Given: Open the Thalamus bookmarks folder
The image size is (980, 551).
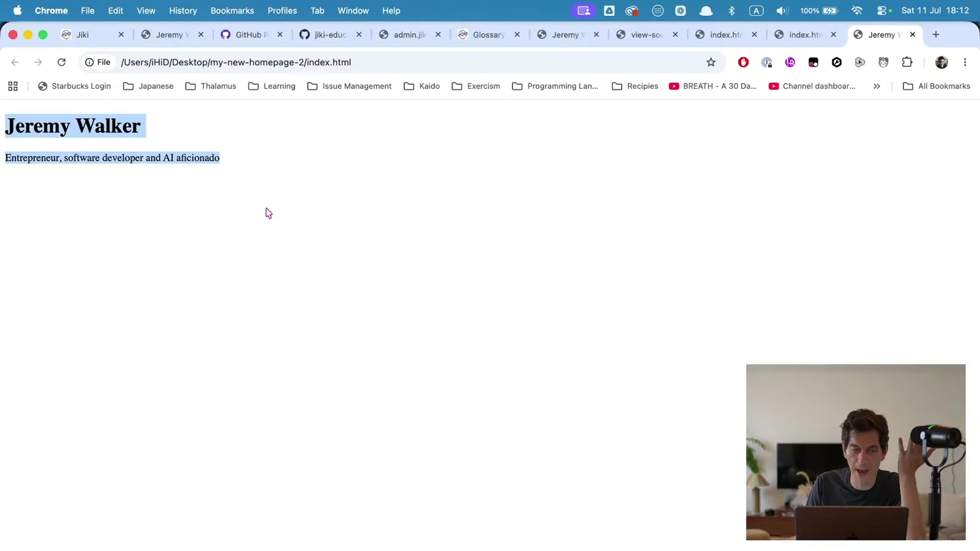Looking at the screenshot, I should tap(211, 86).
